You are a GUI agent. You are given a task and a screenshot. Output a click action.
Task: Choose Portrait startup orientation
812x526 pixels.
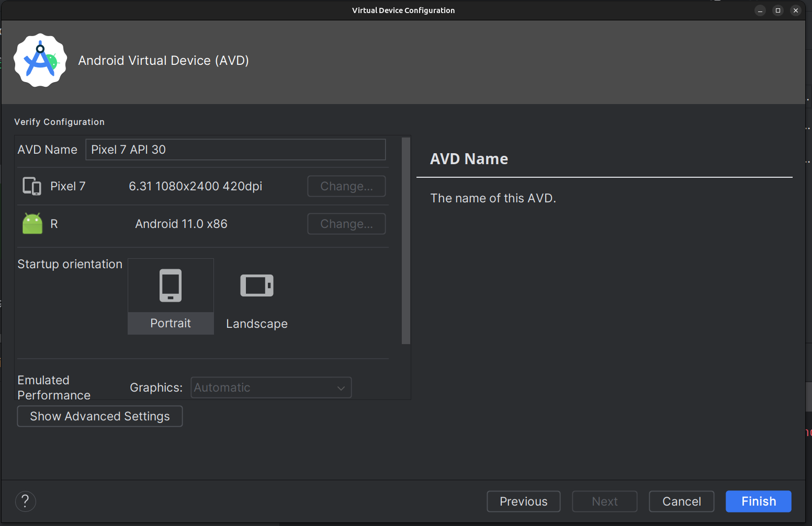[x=171, y=296]
